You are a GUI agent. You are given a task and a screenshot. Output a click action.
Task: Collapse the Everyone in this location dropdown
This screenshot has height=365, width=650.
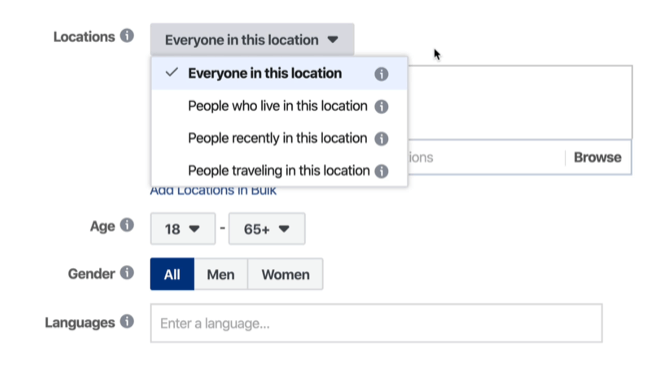point(252,40)
